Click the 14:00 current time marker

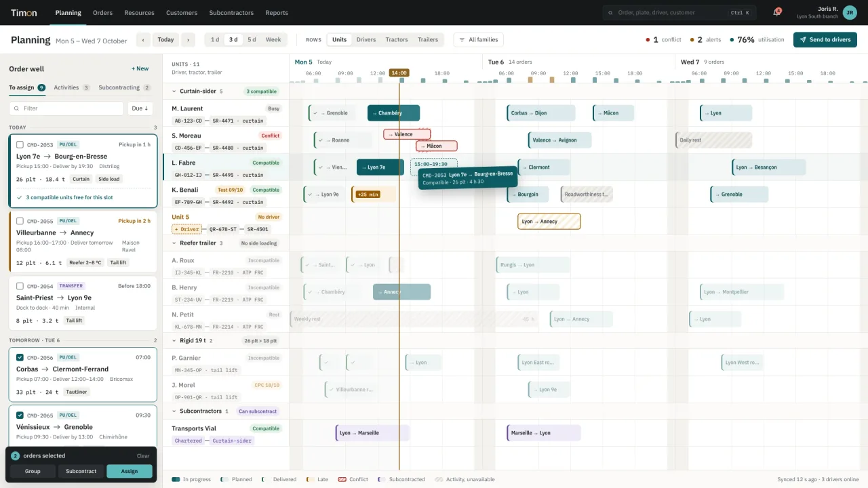click(x=399, y=73)
